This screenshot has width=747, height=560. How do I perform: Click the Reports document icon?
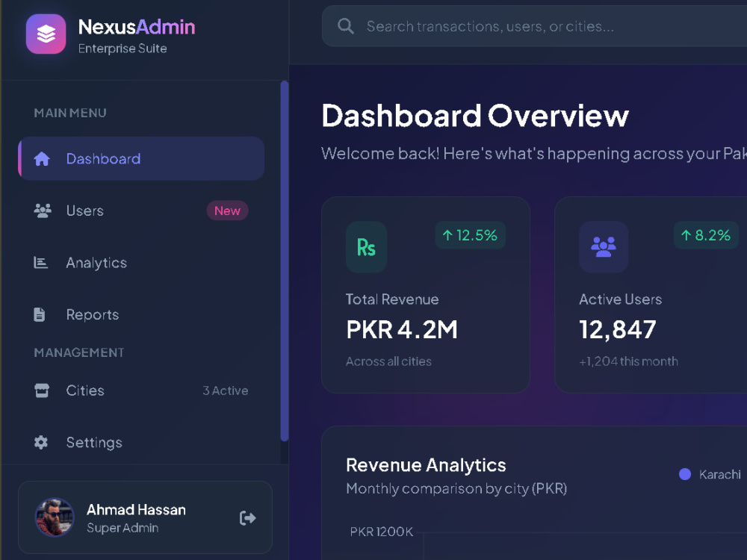click(x=40, y=314)
